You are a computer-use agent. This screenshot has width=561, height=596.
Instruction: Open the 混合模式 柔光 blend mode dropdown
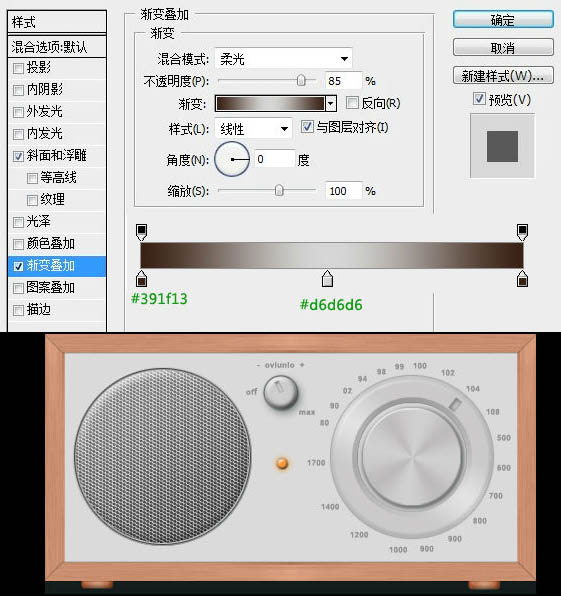point(284,59)
